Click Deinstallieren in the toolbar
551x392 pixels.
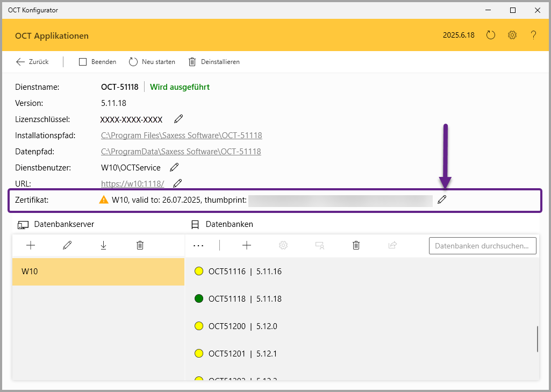pyautogui.click(x=214, y=62)
